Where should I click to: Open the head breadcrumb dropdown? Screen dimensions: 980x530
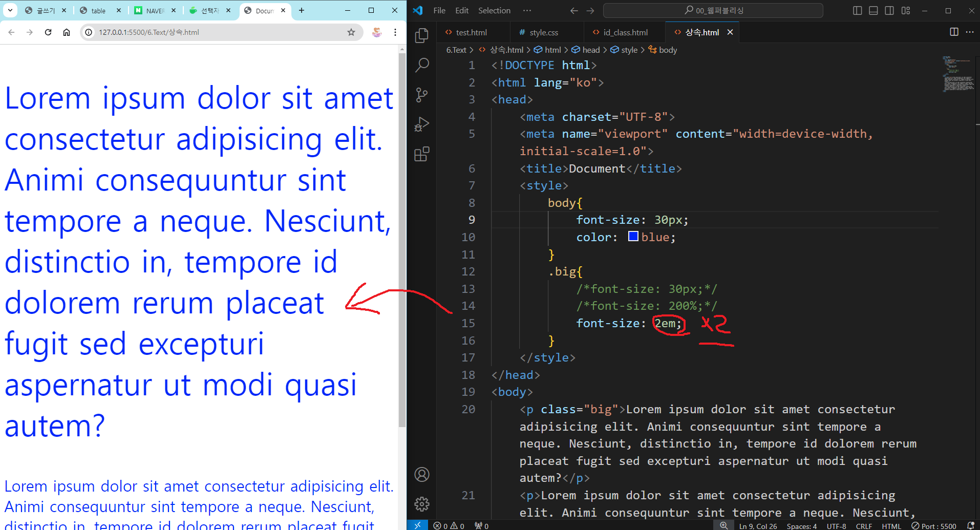click(585, 50)
